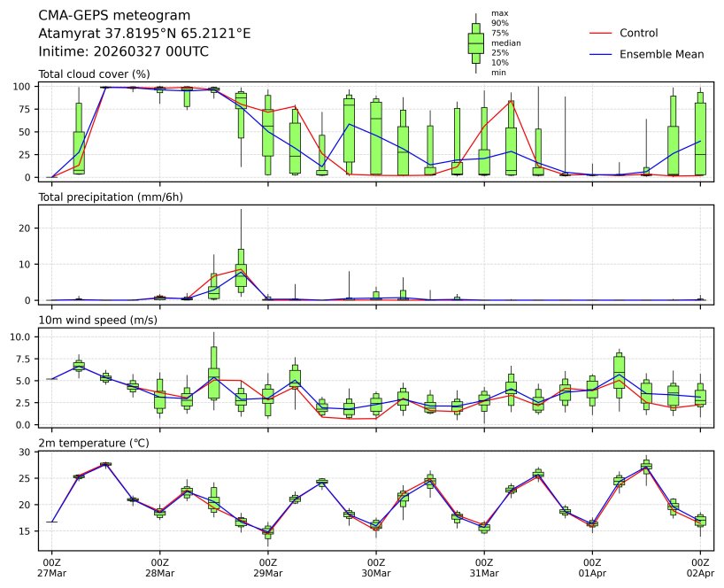Click the 00Z 28Mar time axis label

coord(160,567)
